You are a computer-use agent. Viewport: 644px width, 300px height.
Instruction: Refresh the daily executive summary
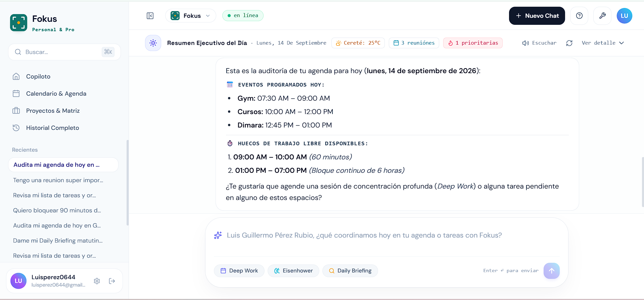pyautogui.click(x=569, y=43)
